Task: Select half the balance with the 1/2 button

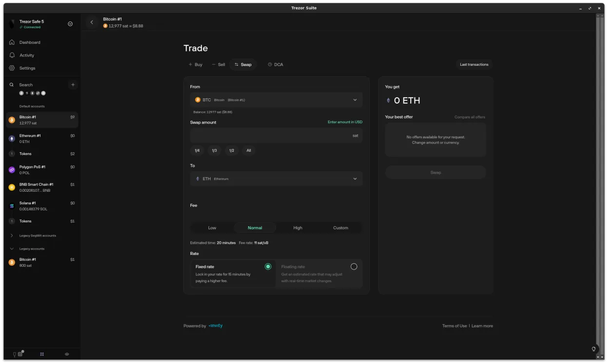Action: [x=231, y=150]
